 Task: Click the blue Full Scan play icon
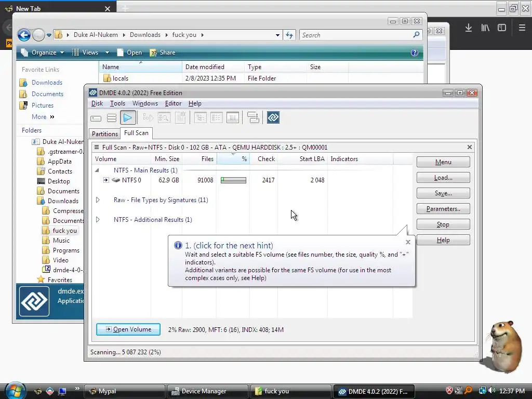[128, 118]
